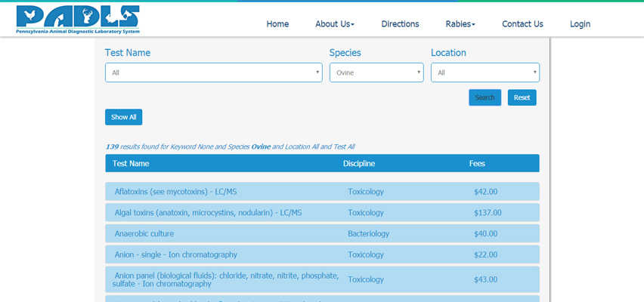Image resolution: width=644 pixels, height=302 pixels.
Task: Open the Home page
Action: pos(277,24)
